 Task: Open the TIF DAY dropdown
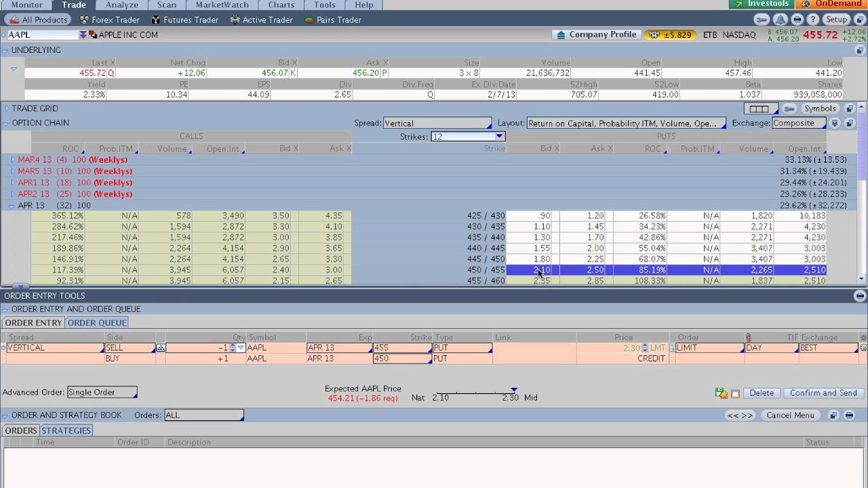772,348
